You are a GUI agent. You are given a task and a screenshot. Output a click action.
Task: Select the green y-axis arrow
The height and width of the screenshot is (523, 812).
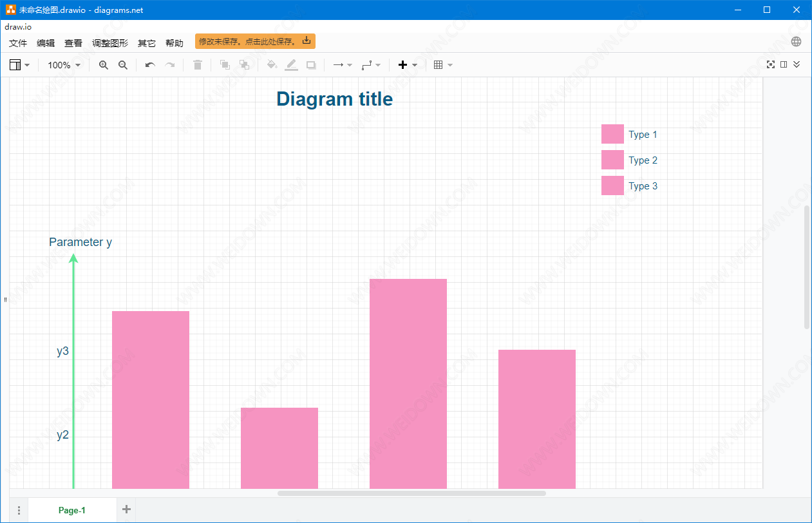point(73,371)
